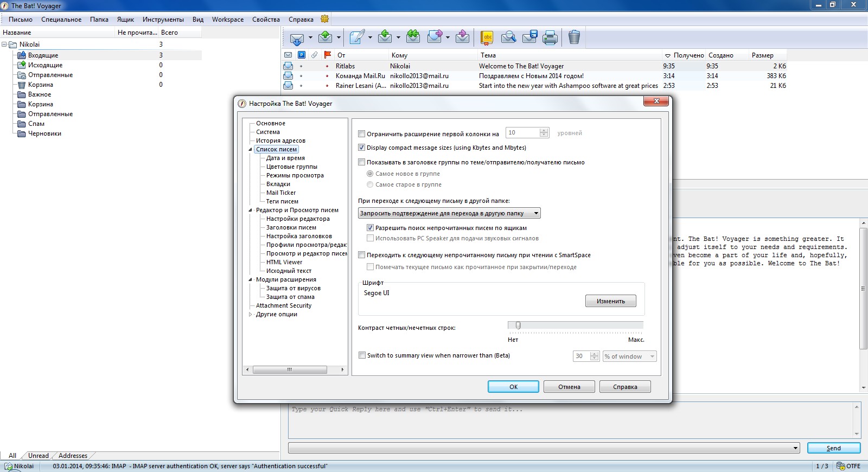The width and height of the screenshot is (868, 472).
Task: Collapse the Nikolai account tree node
Action: (4, 44)
